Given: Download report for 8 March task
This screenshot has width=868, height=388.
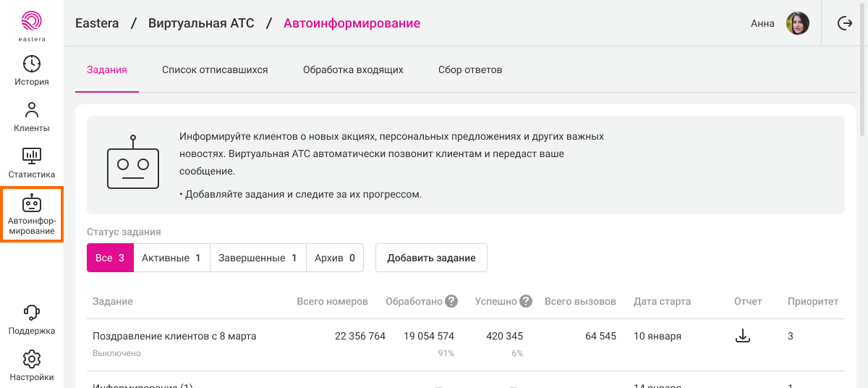Looking at the screenshot, I should 742,336.
